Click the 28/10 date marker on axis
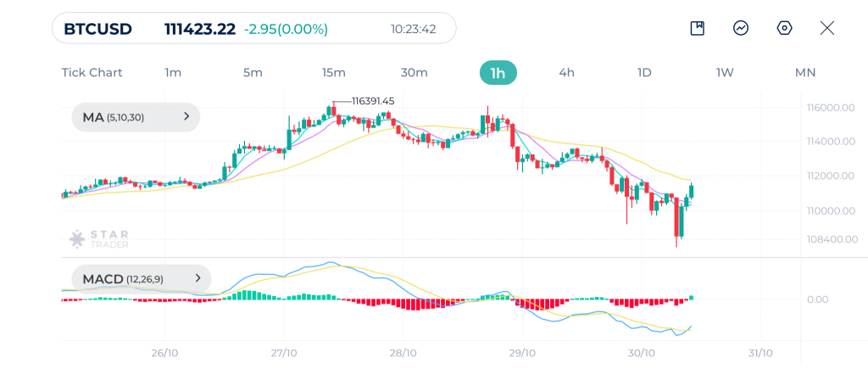 click(x=403, y=353)
